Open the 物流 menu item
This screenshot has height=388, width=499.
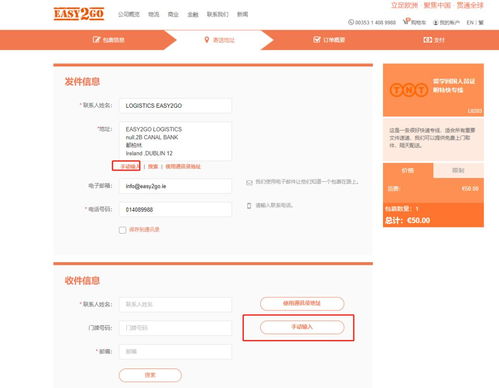(x=153, y=14)
